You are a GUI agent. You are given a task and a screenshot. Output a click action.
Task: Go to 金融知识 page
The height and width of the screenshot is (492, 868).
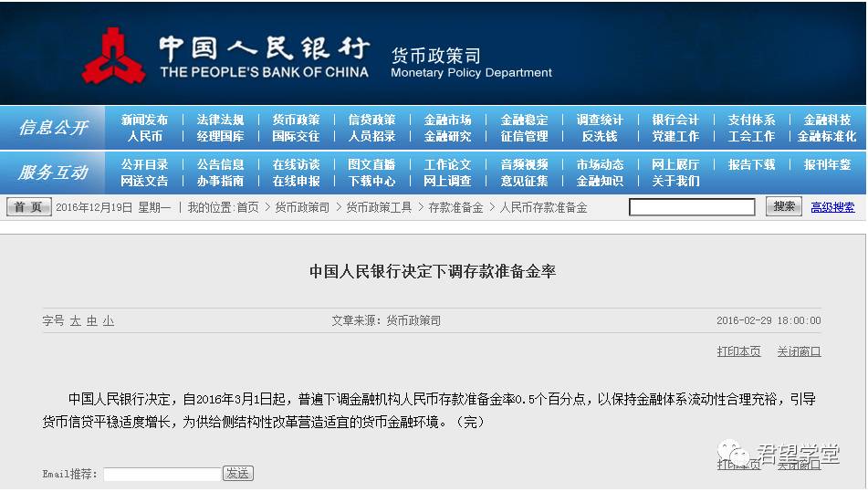(600, 181)
